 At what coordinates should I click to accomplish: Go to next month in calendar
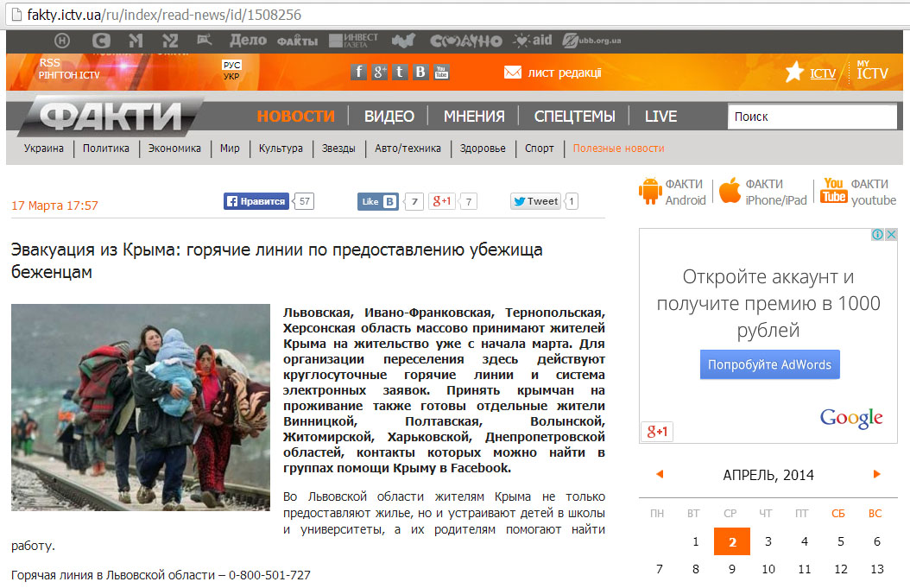click(x=877, y=474)
